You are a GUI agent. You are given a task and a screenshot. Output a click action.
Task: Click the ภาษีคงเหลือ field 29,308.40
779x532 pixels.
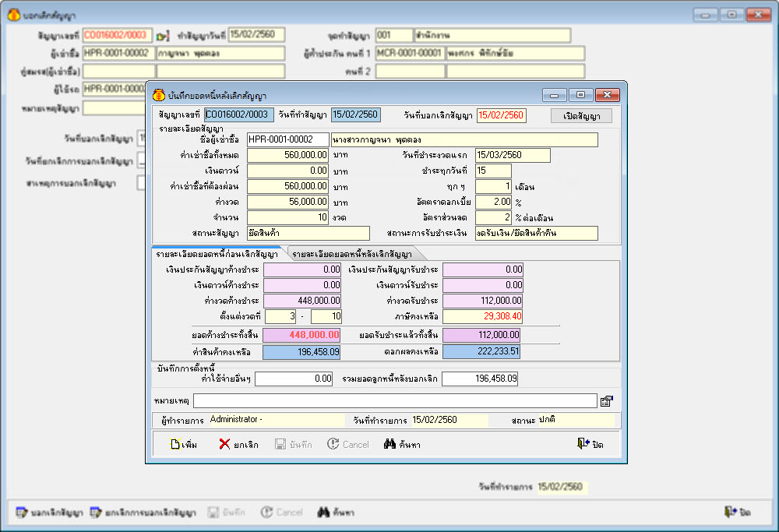(483, 316)
